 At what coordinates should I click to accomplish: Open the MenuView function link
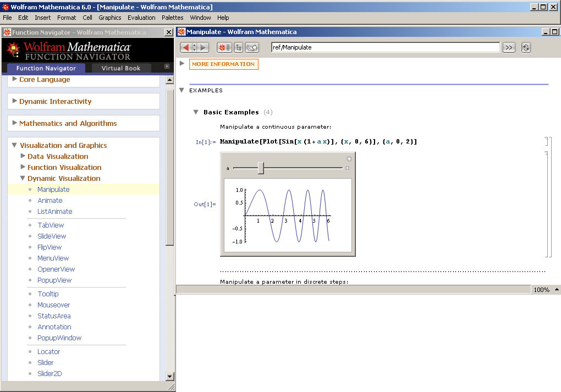[53, 258]
